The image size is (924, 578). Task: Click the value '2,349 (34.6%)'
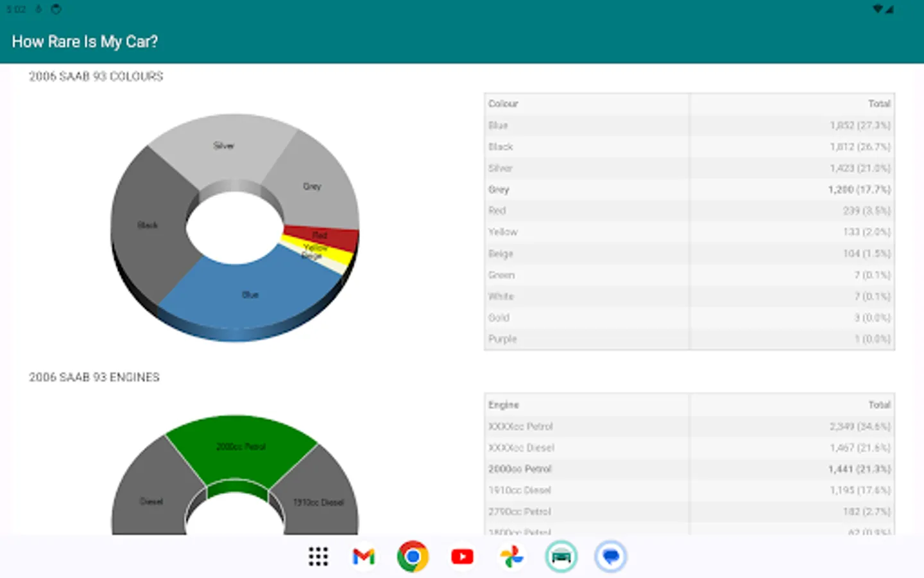tap(860, 426)
